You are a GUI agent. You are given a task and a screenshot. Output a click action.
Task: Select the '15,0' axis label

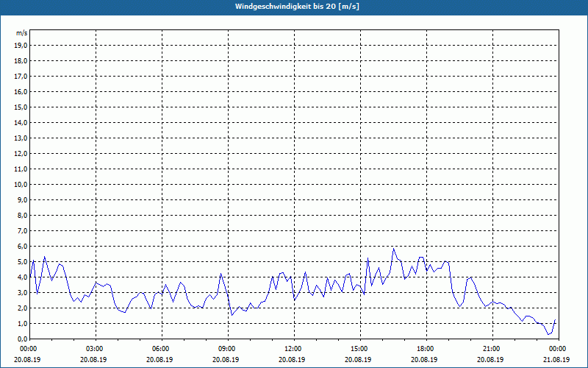pyautogui.click(x=21, y=107)
